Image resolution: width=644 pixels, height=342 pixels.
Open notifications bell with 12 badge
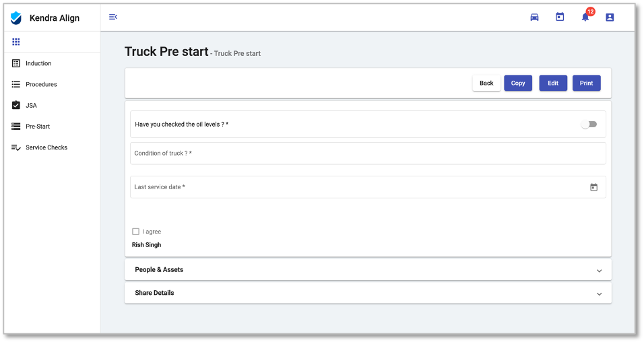coord(585,17)
